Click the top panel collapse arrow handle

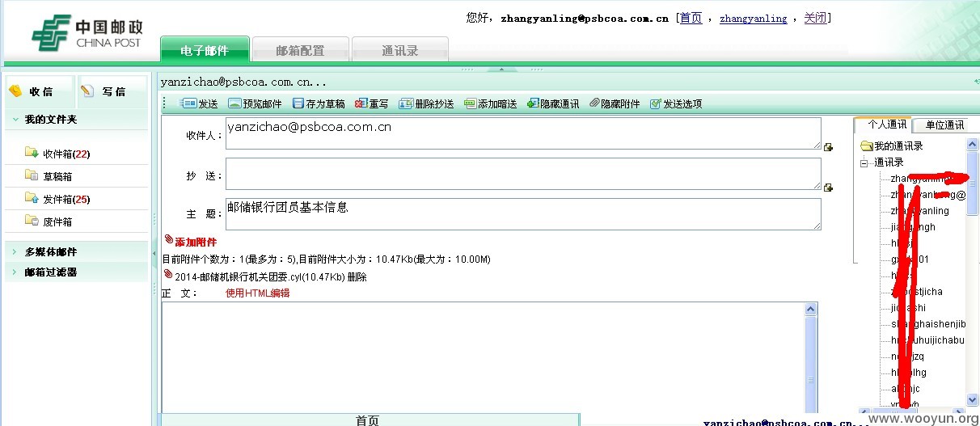pyautogui.click(x=503, y=70)
